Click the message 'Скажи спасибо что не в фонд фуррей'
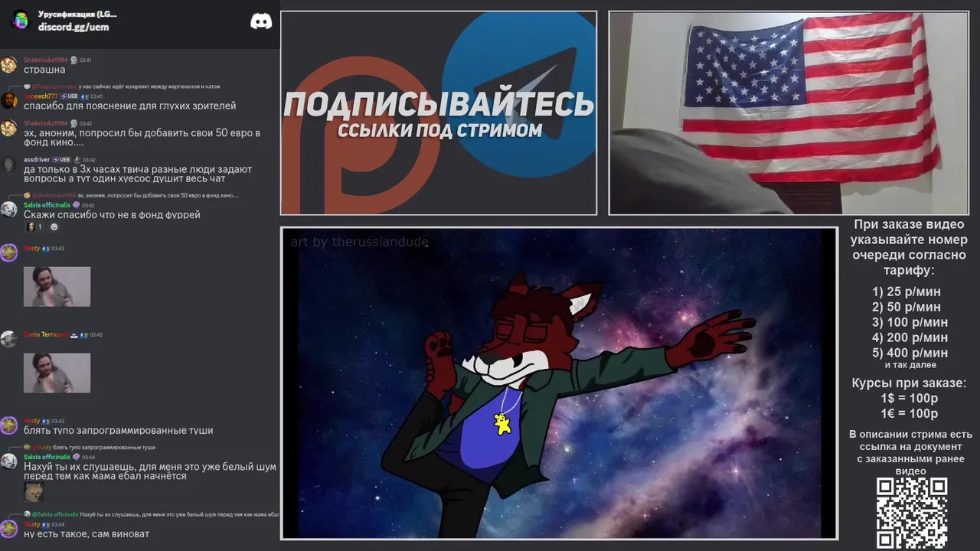Viewport: 980px width, 551px height. [x=112, y=215]
